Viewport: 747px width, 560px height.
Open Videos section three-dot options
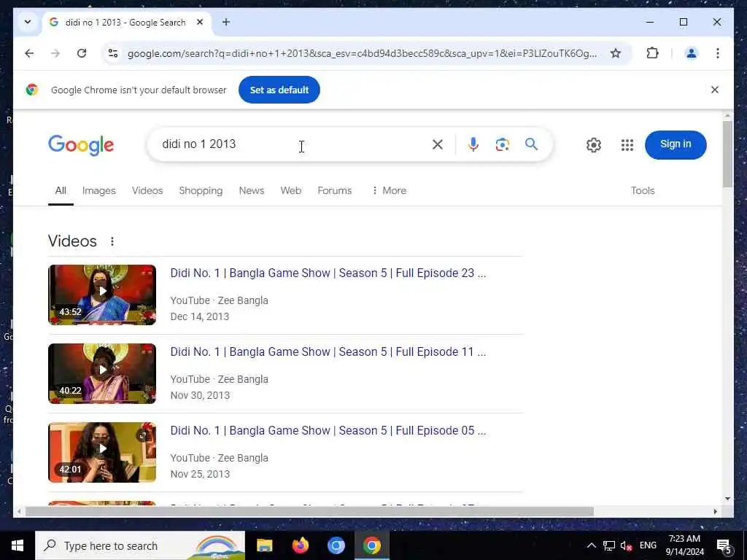[x=112, y=241]
